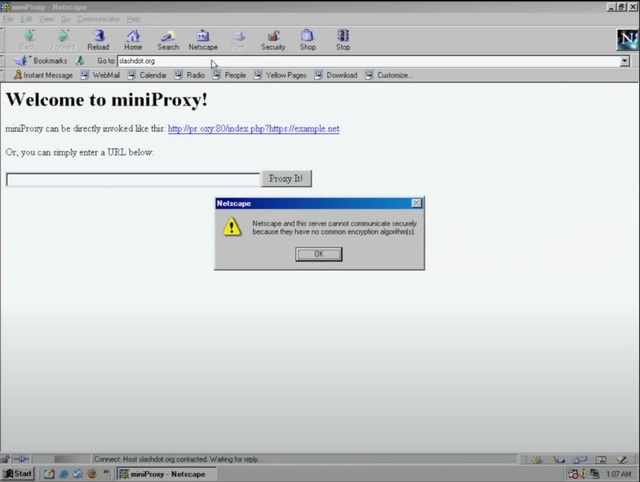Open the Security info button
This screenshot has height=482, width=640.
(x=273, y=40)
